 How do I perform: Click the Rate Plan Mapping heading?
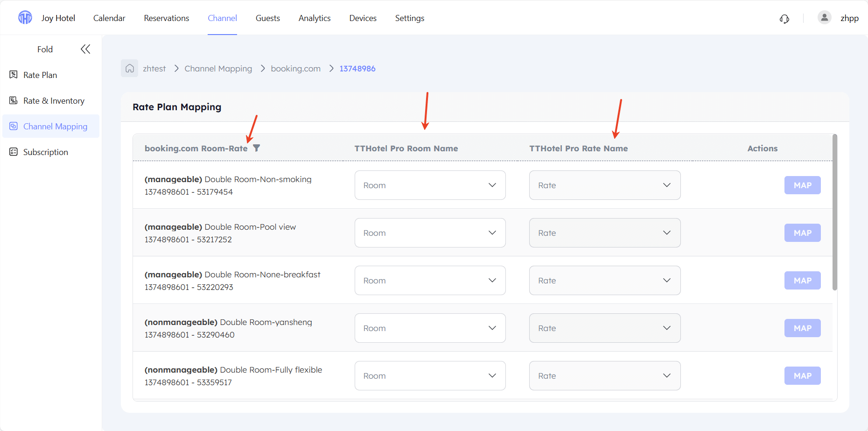177,107
